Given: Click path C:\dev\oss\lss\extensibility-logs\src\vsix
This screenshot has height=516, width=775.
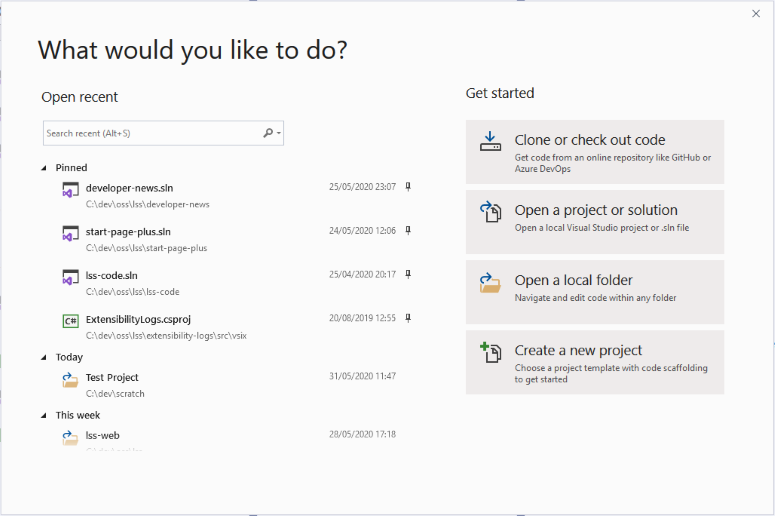Looking at the screenshot, I should pos(166,336).
